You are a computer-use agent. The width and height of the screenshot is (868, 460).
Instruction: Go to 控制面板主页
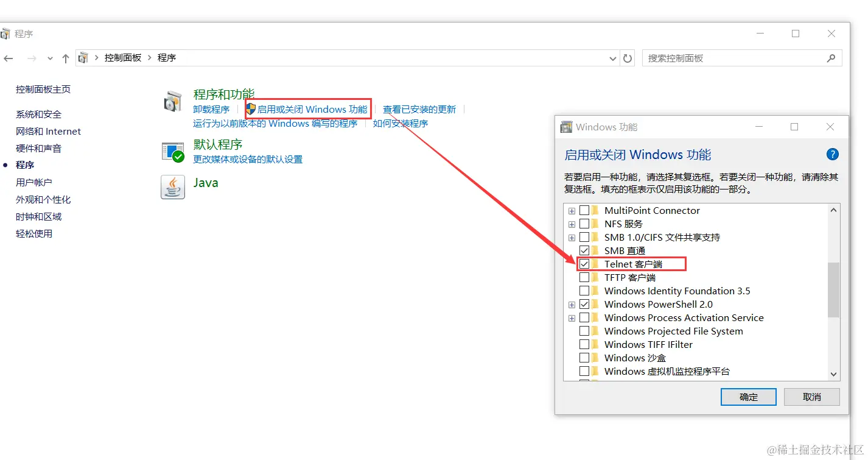tap(43, 90)
